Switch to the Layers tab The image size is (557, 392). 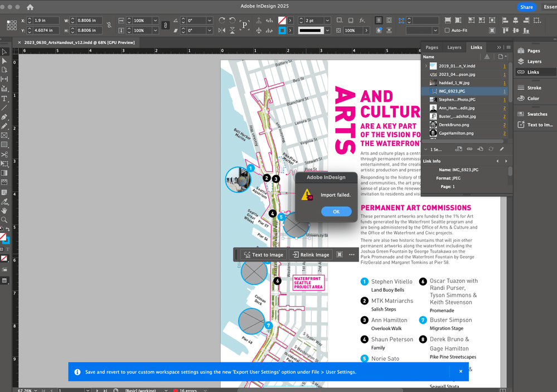pyautogui.click(x=454, y=47)
